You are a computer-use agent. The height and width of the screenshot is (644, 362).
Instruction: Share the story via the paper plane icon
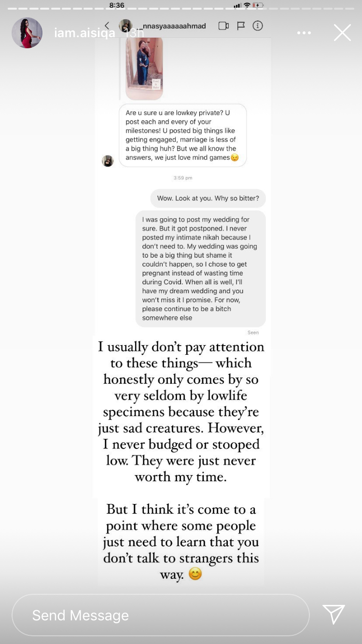tap(333, 615)
